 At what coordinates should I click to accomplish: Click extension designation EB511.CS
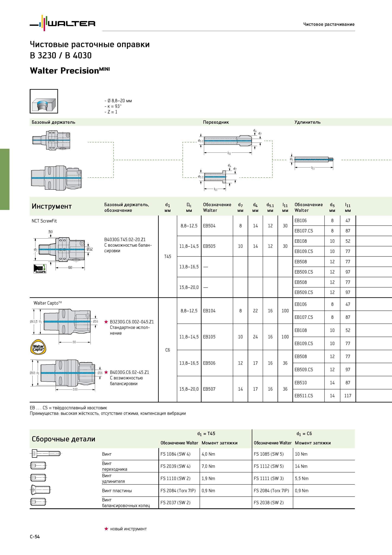pyautogui.click(x=304, y=396)
